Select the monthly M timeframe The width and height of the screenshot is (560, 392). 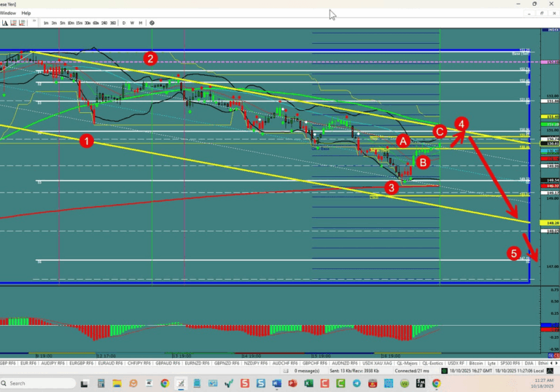coord(140,23)
